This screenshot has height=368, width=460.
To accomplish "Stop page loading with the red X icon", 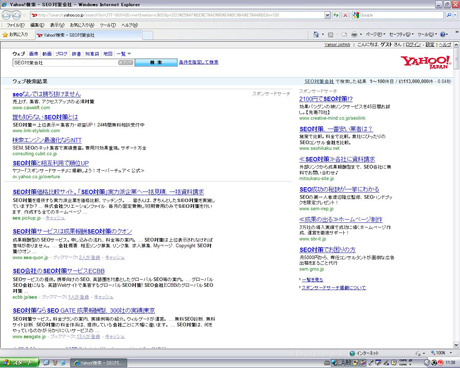I will pos(345,15).
